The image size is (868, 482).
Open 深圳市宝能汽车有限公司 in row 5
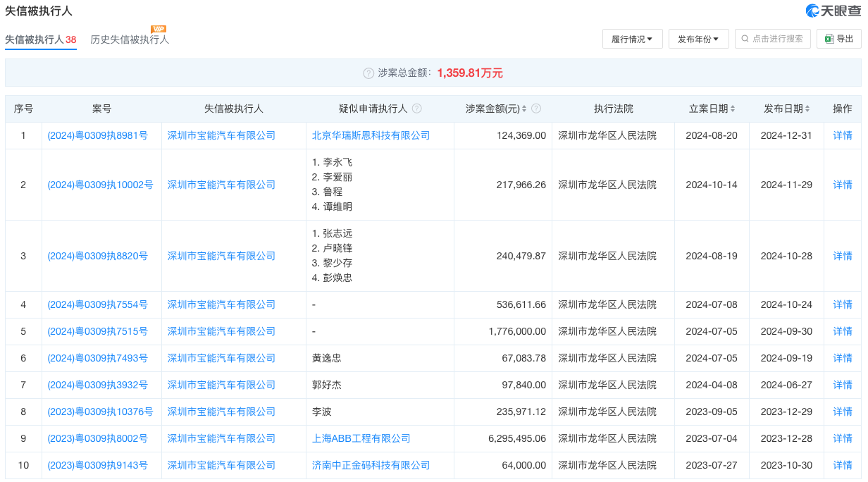pos(221,331)
